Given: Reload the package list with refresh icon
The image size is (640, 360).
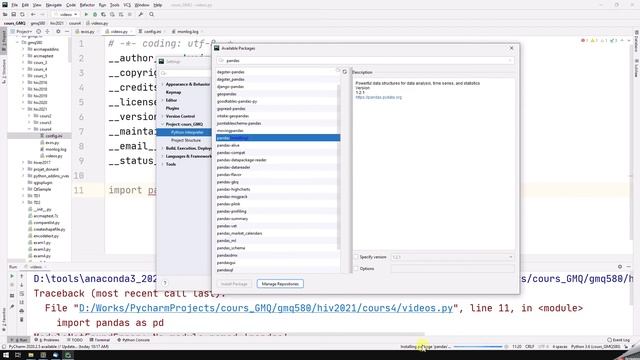Looking at the screenshot, I should (345, 72).
